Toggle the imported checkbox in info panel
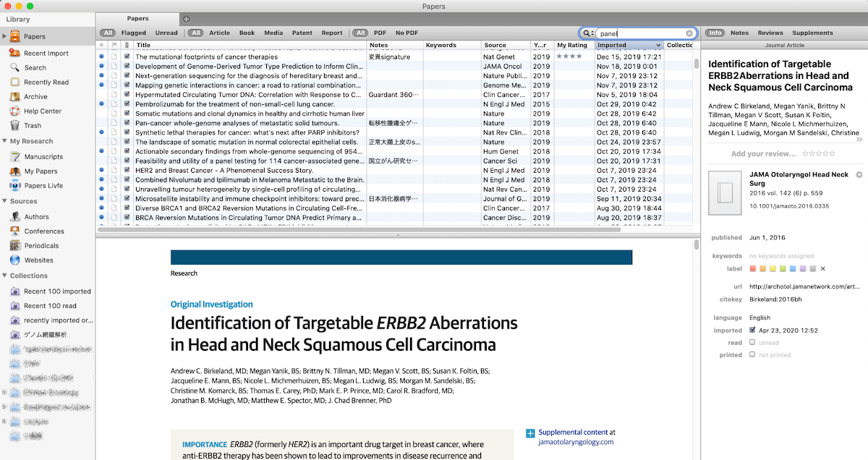Screen dimensions: 868x460 click(753, 331)
